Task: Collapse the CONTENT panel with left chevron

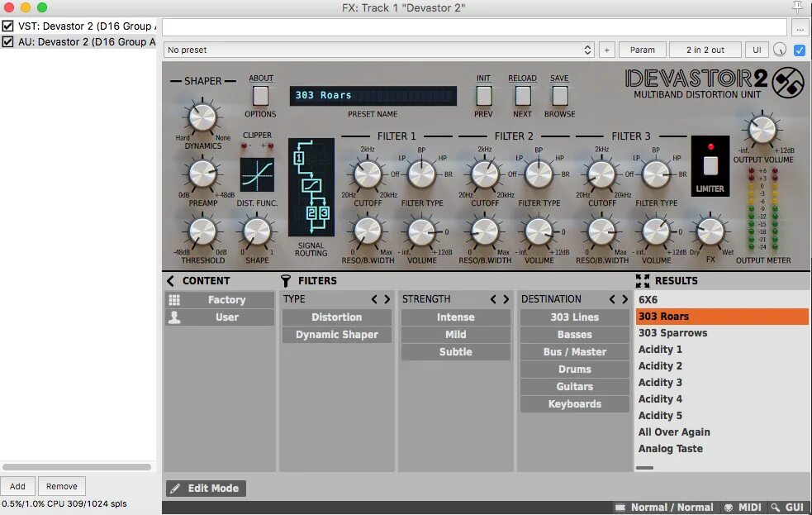Action: [170, 281]
